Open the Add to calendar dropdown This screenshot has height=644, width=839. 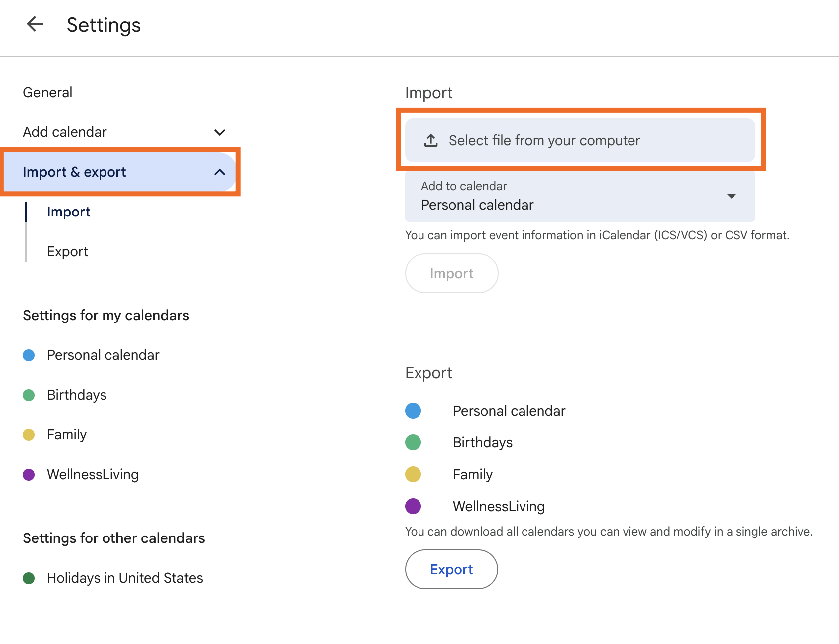pyautogui.click(x=731, y=196)
